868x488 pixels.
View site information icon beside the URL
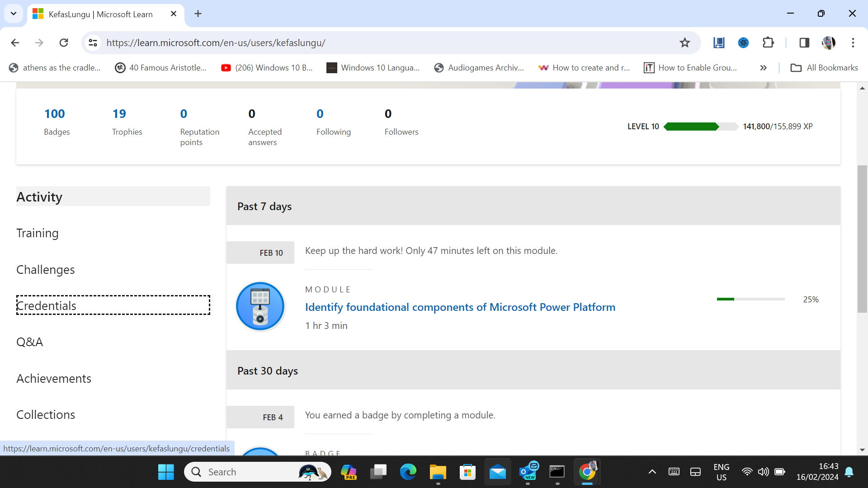(93, 43)
